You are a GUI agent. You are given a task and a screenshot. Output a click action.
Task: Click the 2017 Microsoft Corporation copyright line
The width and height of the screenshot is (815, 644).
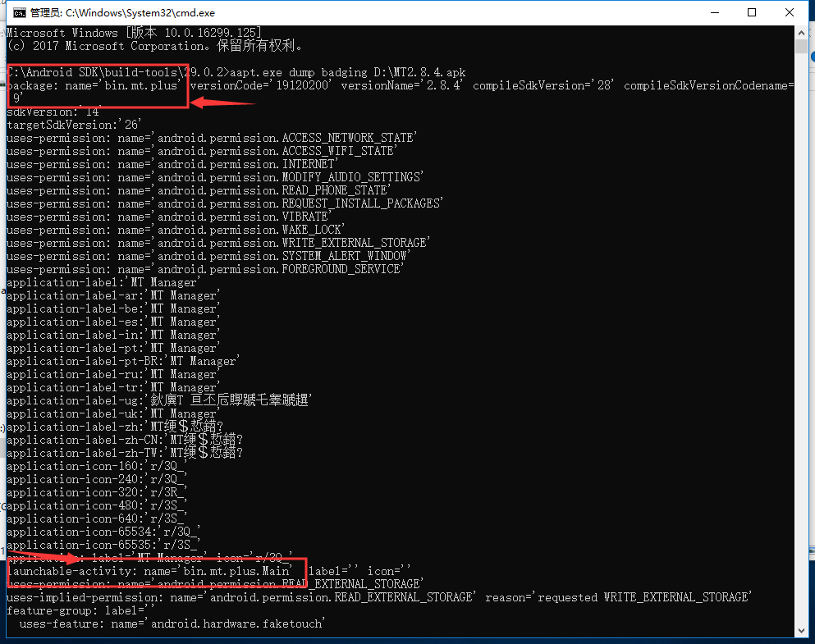tap(154, 46)
